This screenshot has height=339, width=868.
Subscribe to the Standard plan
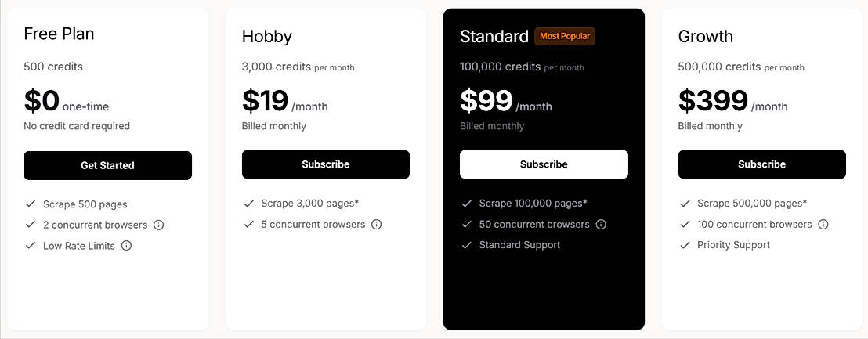click(544, 164)
